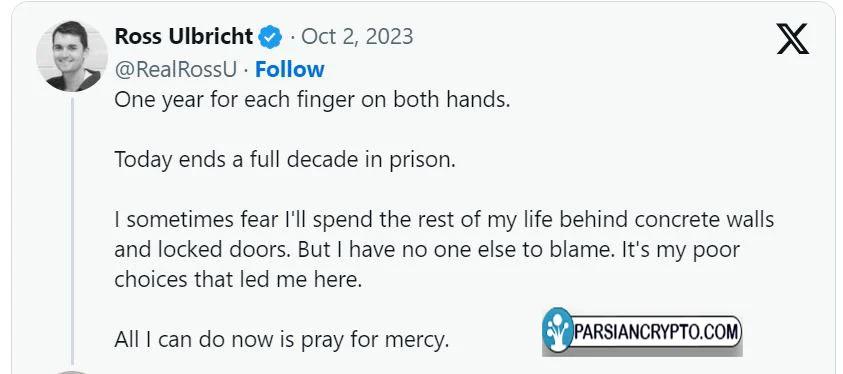Click the blue verified checkmark badge
Screen dimensions: 843x374
click(270, 38)
